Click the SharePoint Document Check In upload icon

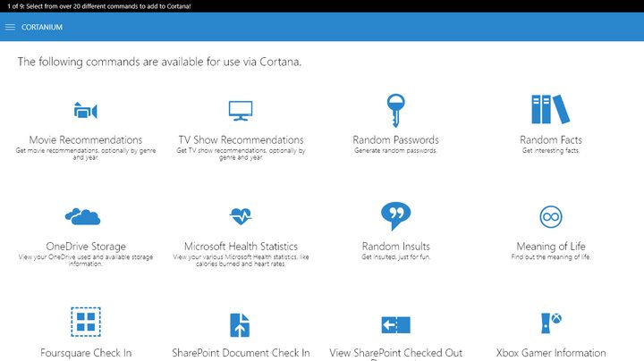[x=240, y=325]
